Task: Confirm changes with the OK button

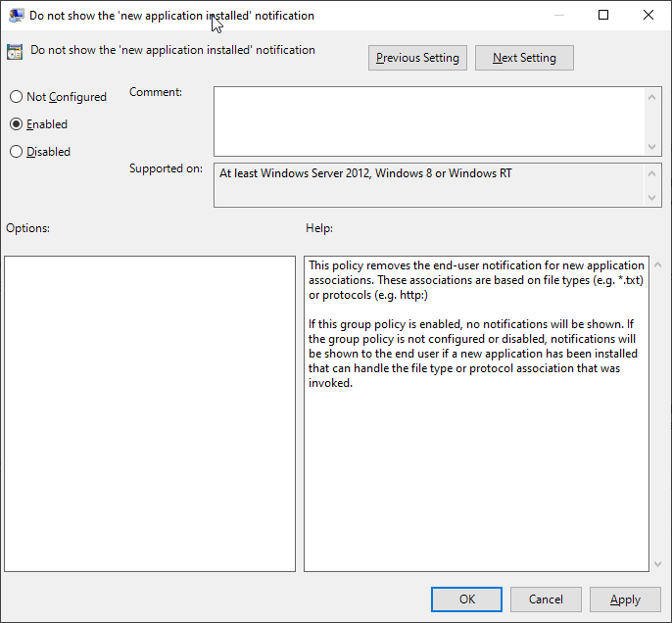Action: coord(467,599)
